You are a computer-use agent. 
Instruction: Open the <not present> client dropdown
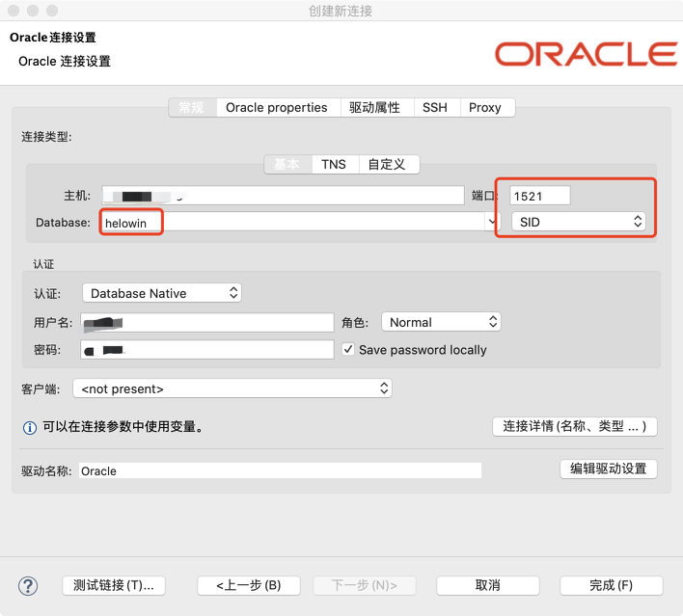(x=232, y=388)
